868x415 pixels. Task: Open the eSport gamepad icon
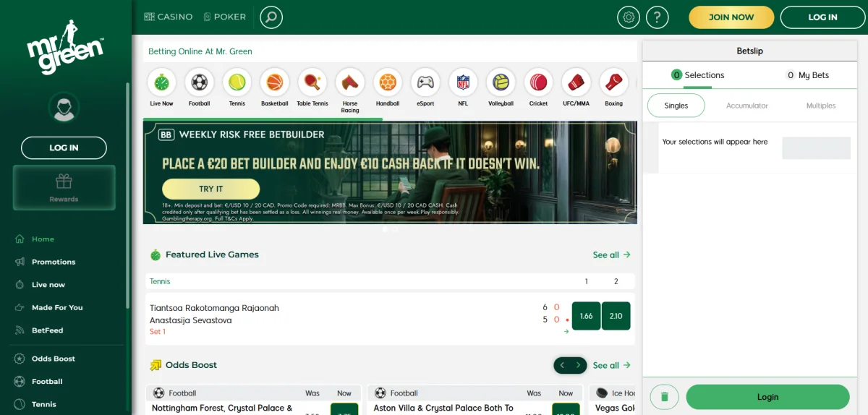coord(425,82)
